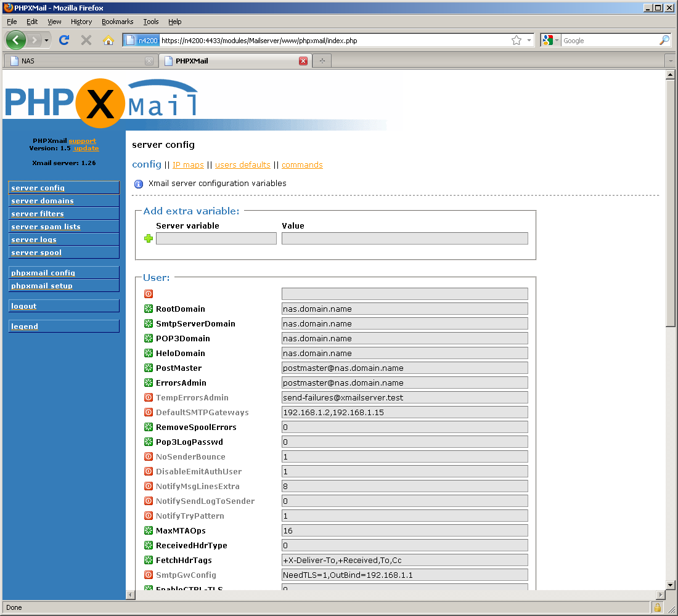Click the padlock icon in status bar
Image resolution: width=678 pixels, height=616 pixels.
pos(657,607)
